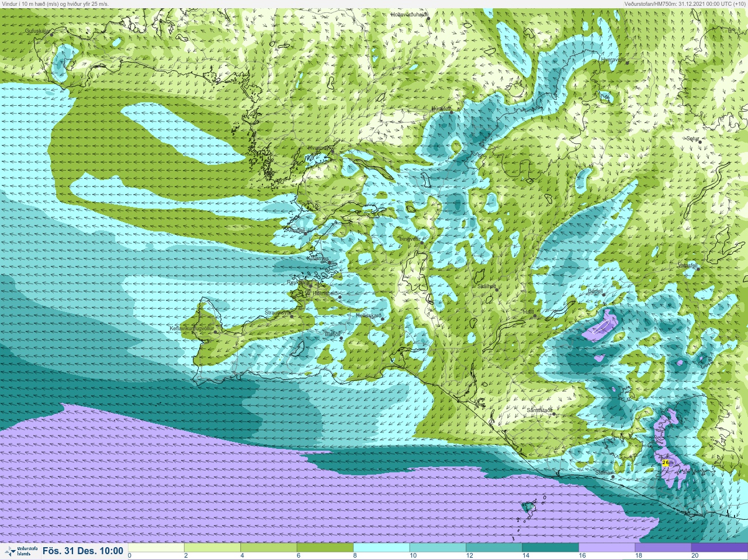This screenshot has width=748, height=560.
Task: Click the yellow 26 gust marker
Action: click(x=666, y=463)
